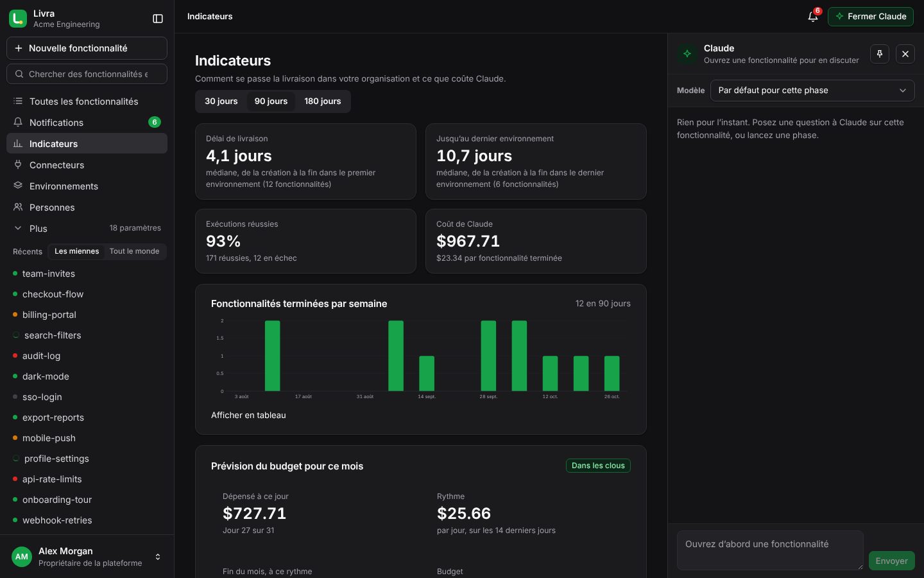The width and height of the screenshot is (924, 578).
Task: Open the profile-settings feature
Action: point(87,459)
